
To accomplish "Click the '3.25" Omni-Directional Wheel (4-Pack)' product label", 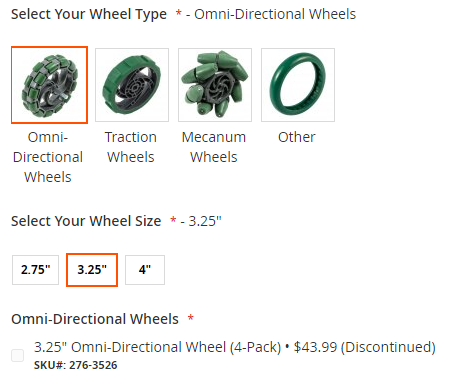I will 158,347.
